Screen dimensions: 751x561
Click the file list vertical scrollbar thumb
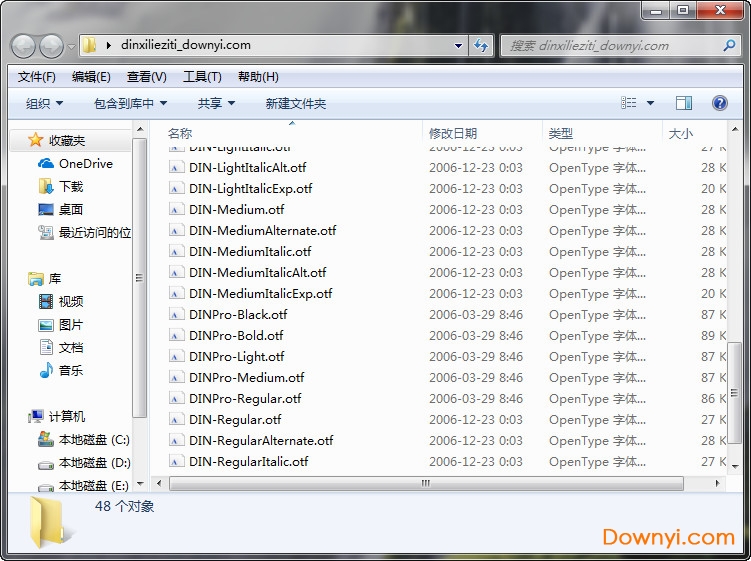[734, 393]
